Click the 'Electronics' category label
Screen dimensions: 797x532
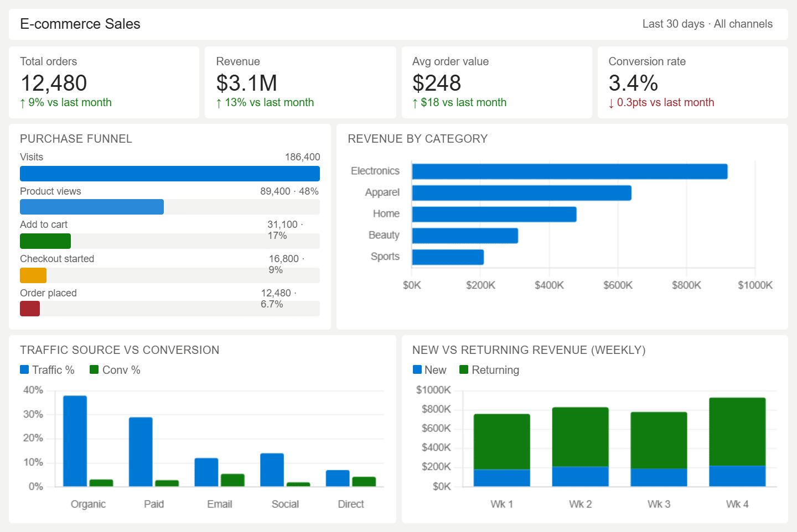tap(375, 171)
